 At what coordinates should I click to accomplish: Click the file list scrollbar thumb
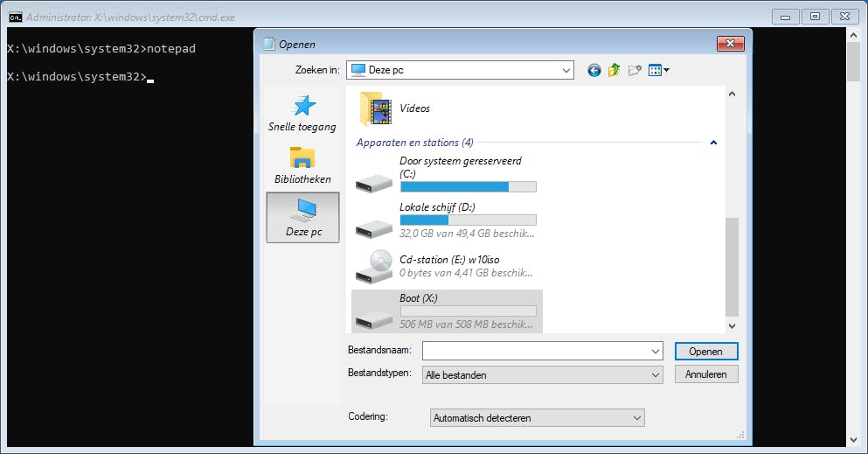pyautogui.click(x=732, y=267)
